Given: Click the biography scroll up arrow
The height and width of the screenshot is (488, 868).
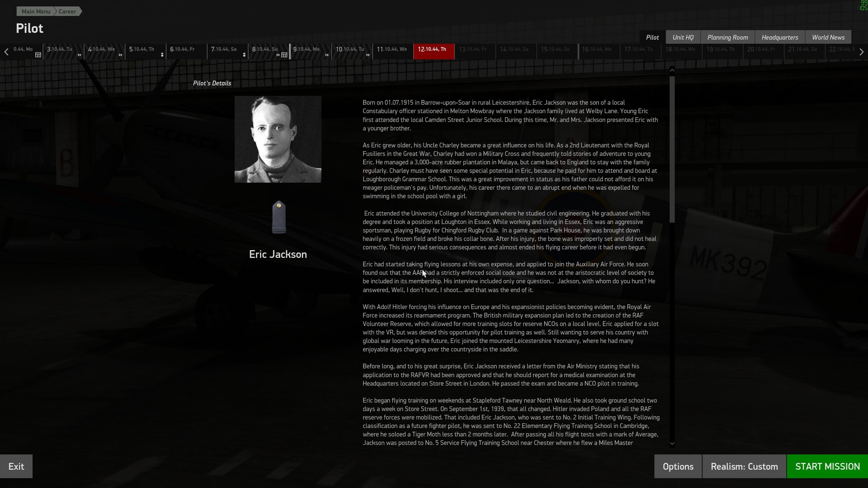Looking at the screenshot, I should coord(672,70).
